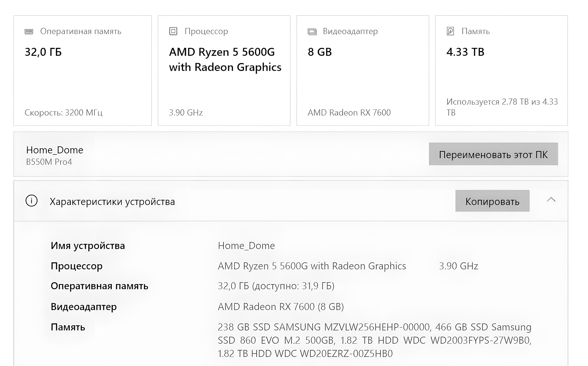
Task: Click the B550M Pro4 motherboard label
Action: 49,162
